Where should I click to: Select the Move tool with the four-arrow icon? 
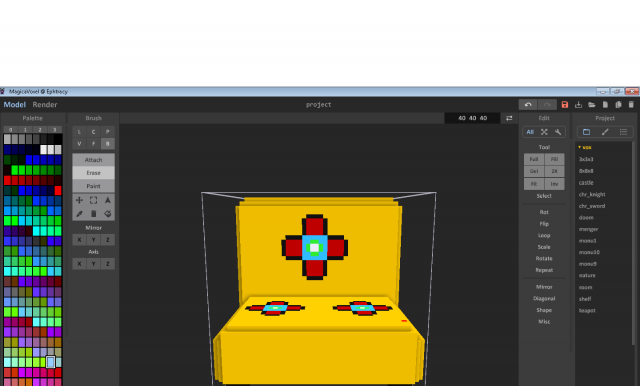coord(79,200)
